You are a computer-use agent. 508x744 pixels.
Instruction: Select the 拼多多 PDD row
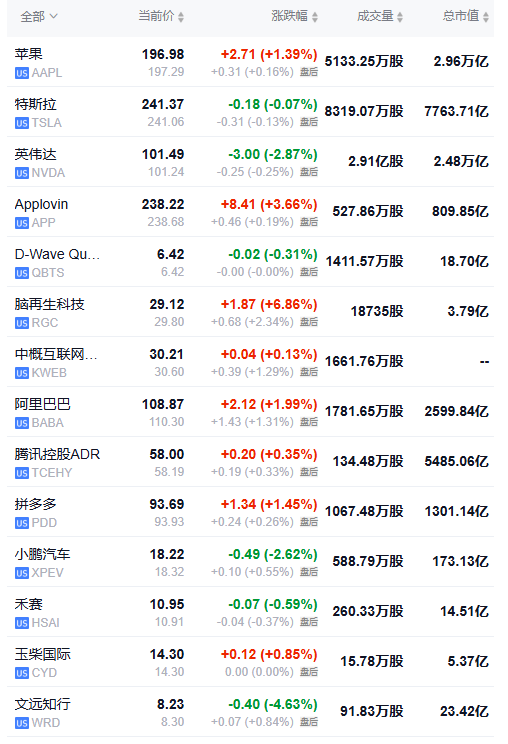pyautogui.click(x=250, y=512)
